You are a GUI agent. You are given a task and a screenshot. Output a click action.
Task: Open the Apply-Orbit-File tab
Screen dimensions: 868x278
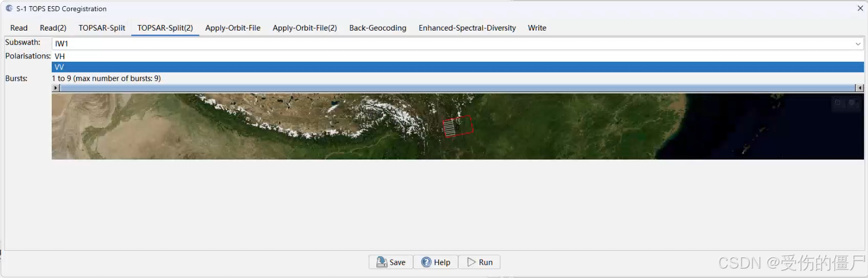(232, 28)
